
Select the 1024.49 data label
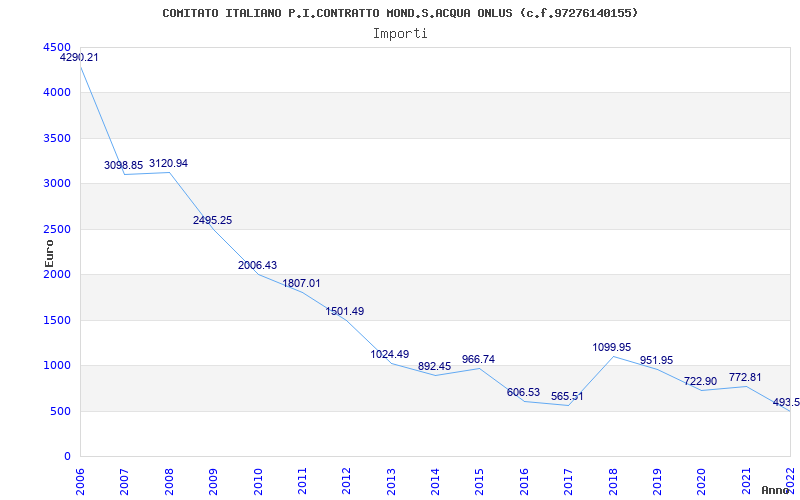tap(390, 355)
